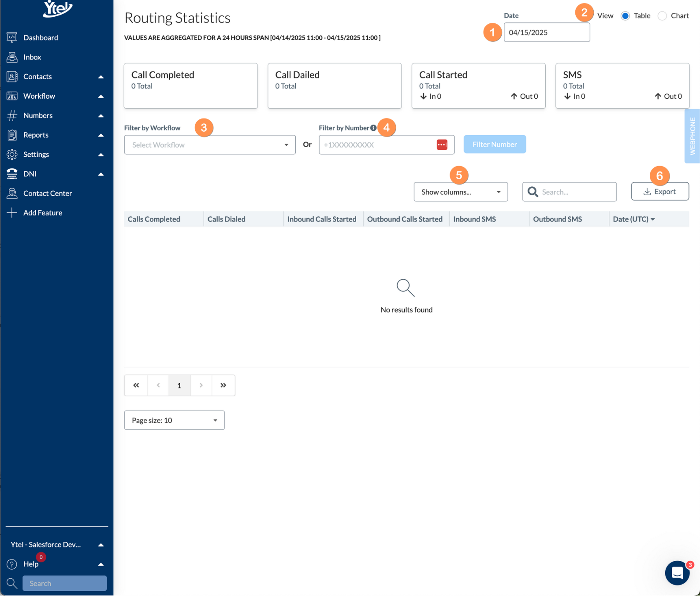700x596 pixels.
Task: Click the DNI phone icon
Action: coord(12,174)
